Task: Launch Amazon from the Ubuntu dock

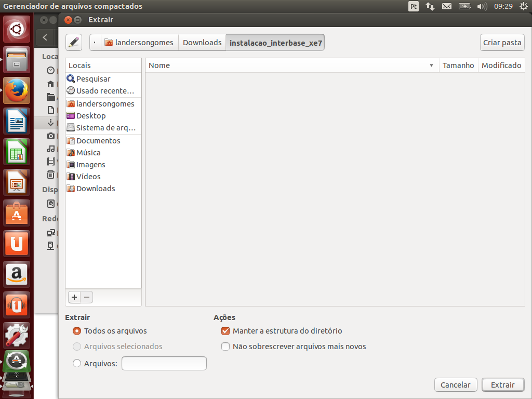Action: click(17, 274)
